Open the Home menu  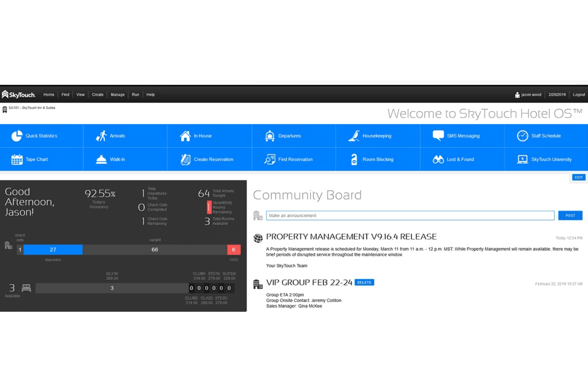point(49,95)
